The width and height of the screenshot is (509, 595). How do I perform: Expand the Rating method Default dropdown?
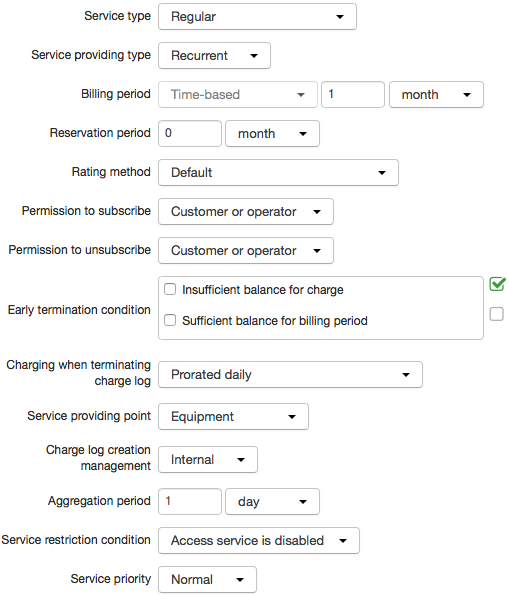pyautogui.click(x=278, y=173)
